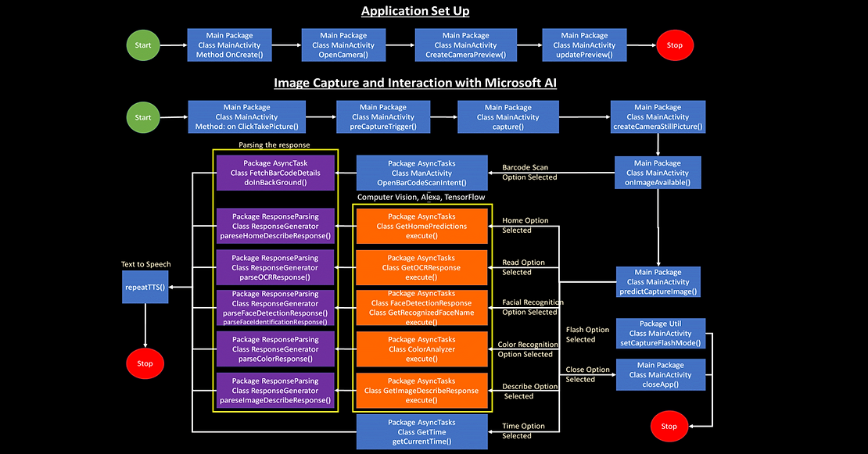Select the purple parseColorResponse() block
The height and width of the screenshot is (454, 868).
tap(274, 349)
